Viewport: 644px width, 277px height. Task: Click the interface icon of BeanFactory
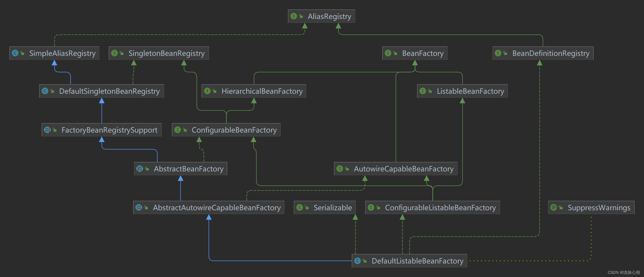point(388,53)
